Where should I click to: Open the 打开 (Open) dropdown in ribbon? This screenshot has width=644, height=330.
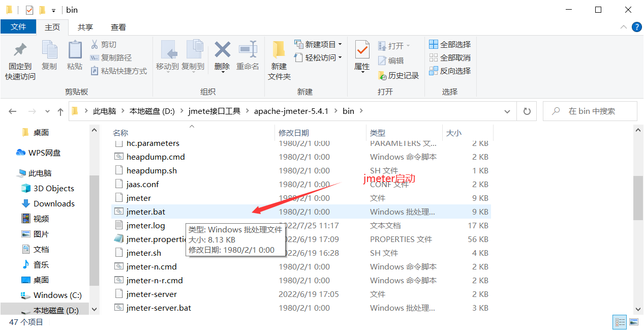(x=394, y=46)
